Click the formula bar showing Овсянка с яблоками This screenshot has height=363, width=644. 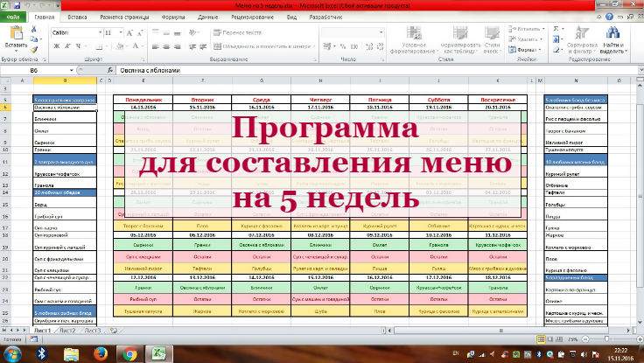click(x=350, y=70)
